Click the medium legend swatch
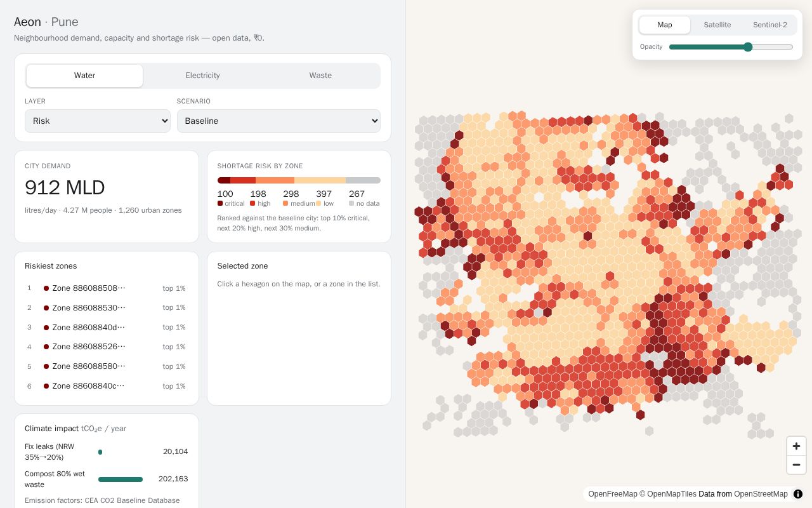Viewport: 812px width, 508px height. (x=285, y=203)
